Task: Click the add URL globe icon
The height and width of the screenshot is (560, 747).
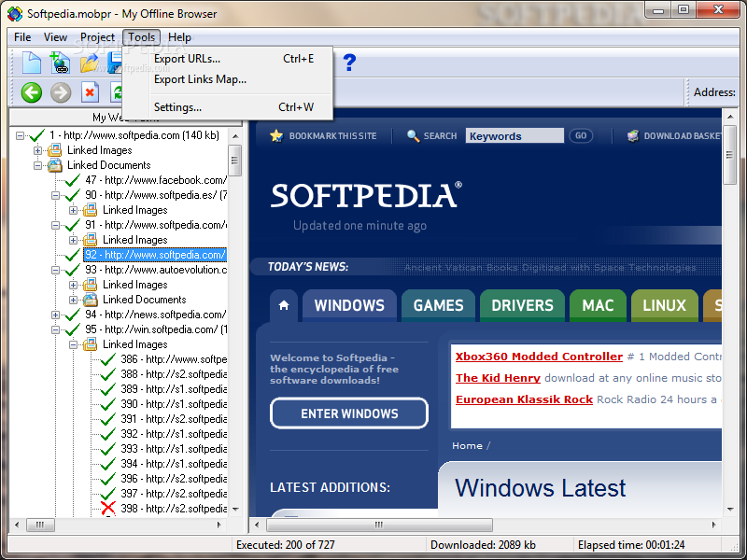Action: [x=60, y=63]
